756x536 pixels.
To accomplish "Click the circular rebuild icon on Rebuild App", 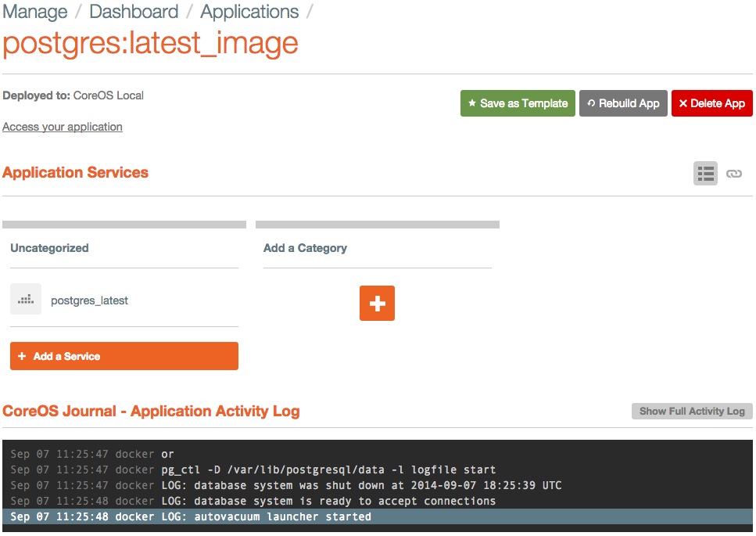I will coord(592,103).
